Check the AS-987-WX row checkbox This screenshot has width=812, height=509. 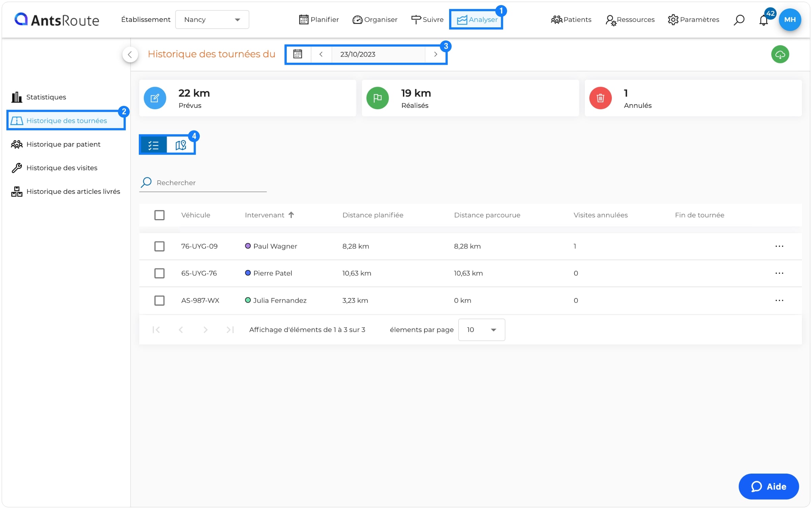pos(159,300)
